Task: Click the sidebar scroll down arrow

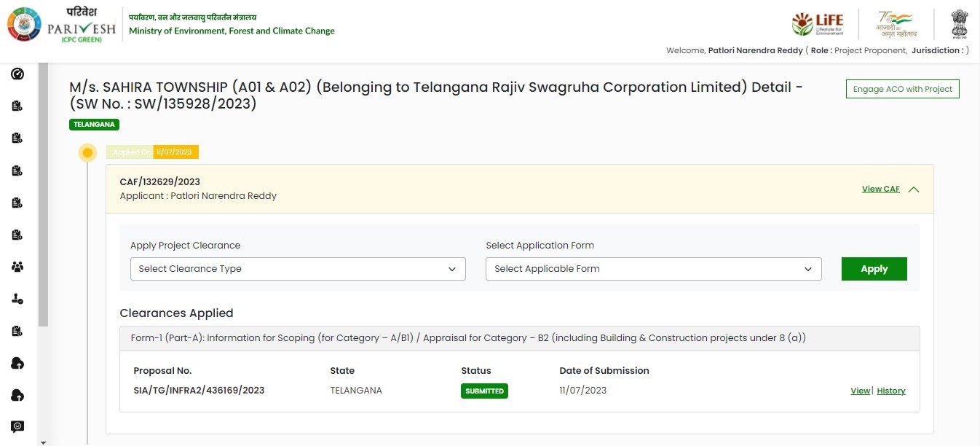Action: point(43,442)
